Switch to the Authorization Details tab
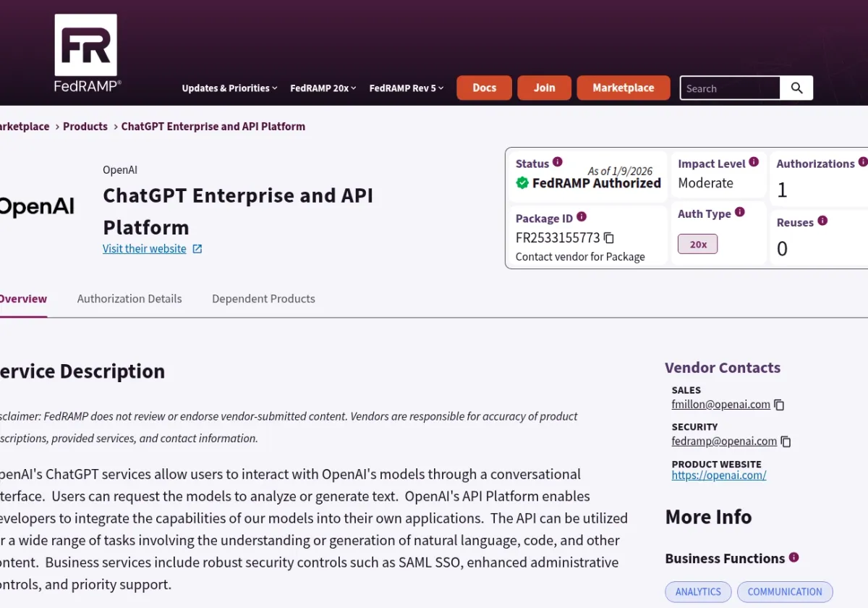 point(129,299)
